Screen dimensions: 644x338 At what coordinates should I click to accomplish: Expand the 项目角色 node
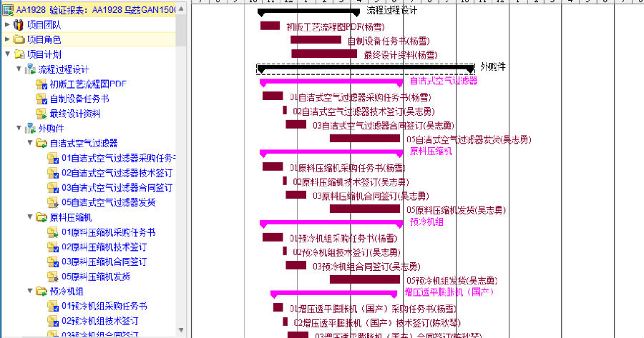[x=7, y=39]
